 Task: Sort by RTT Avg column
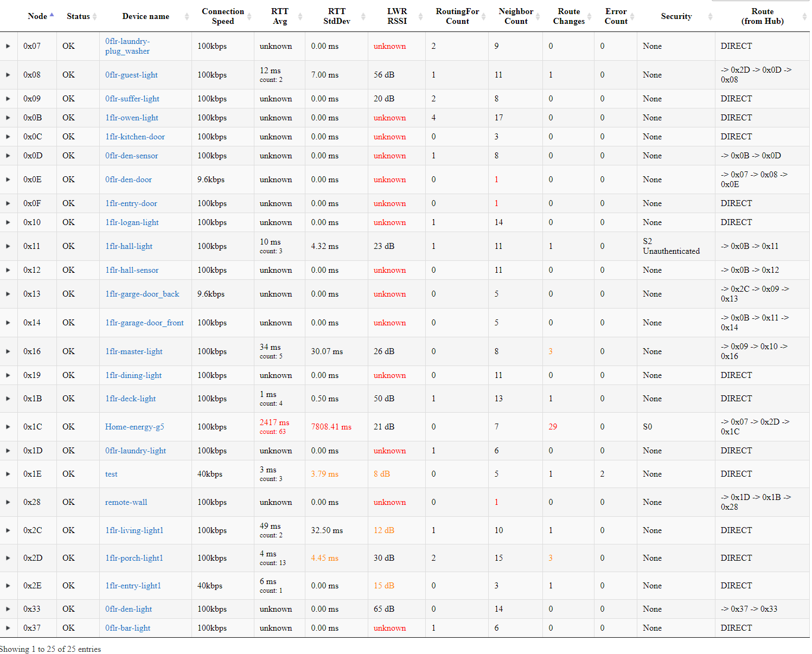(x=279, y=16)
